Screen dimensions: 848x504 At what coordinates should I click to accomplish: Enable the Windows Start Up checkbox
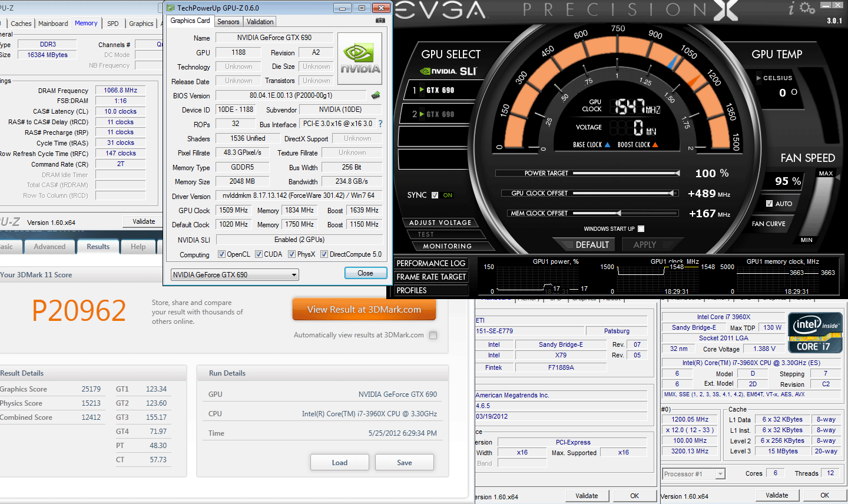(641, 228)
